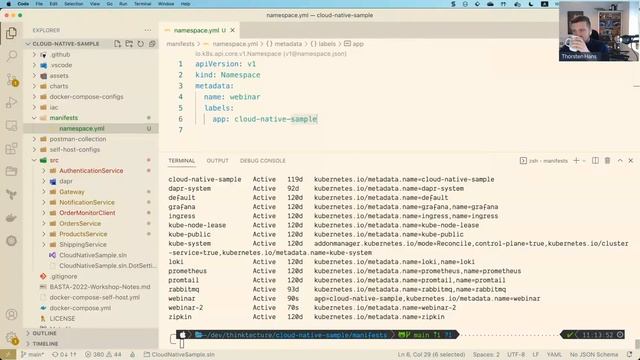This screenshot has height=360, width=640.
Task: Open the Selection menu
Action: [x=73, y=4]
